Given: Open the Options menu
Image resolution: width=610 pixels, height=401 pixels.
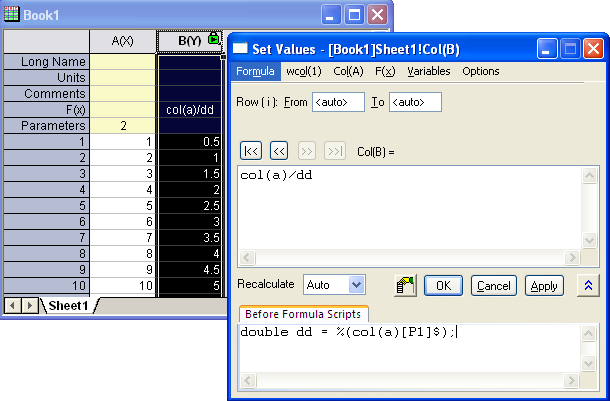Looking at the screenshot, I should pyautogui.click(x=481, y=71).
